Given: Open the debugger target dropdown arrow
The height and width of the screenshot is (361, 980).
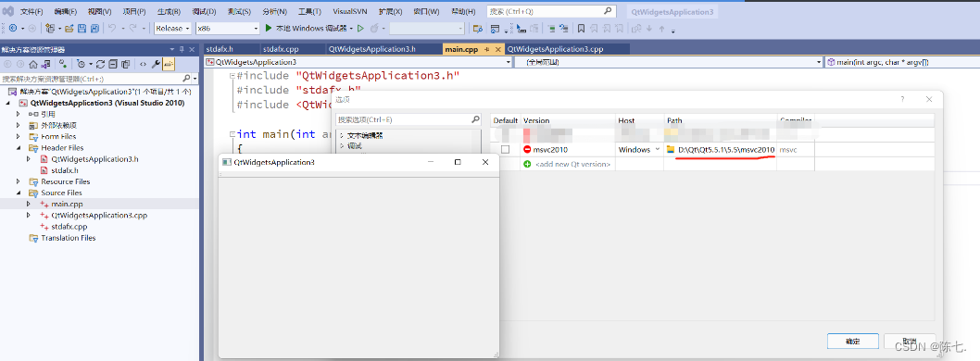Looking at the screenshot, I should [351, 28].
